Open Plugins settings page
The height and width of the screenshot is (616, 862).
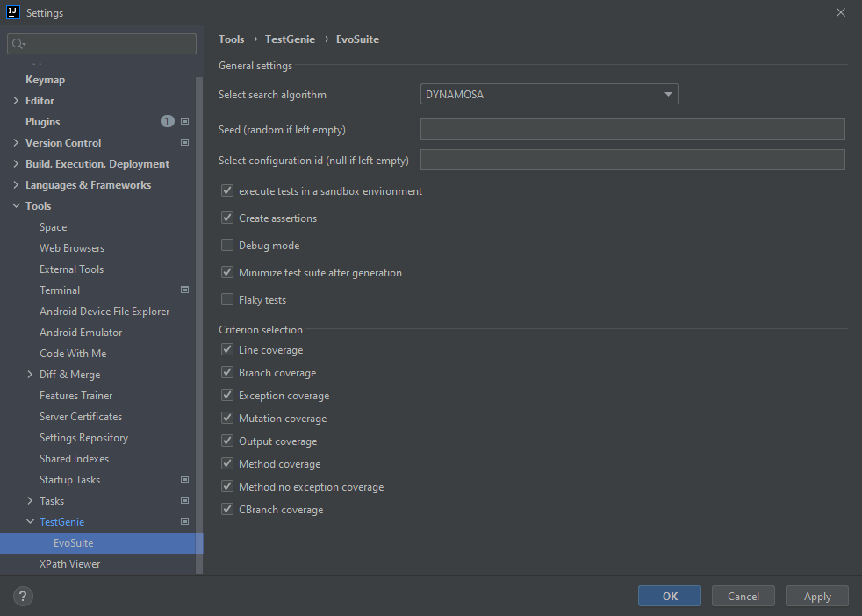click(42, 121)
